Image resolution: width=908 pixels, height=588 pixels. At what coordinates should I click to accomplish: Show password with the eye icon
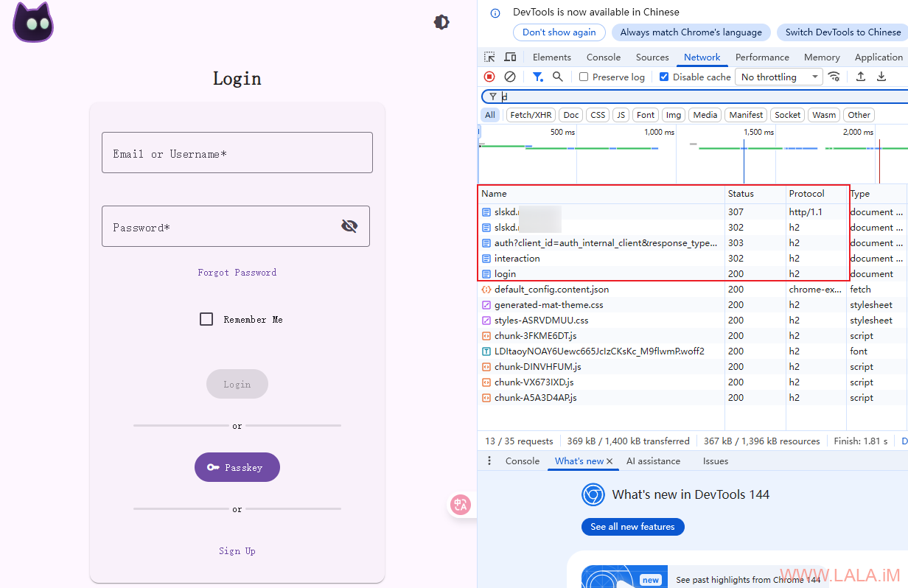[x=349, y=226]
